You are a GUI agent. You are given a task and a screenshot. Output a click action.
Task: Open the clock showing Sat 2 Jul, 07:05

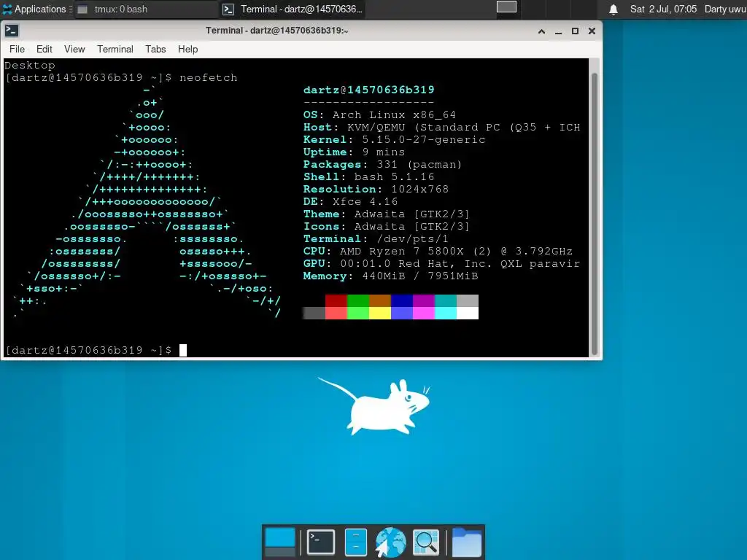tap(663, 9)
